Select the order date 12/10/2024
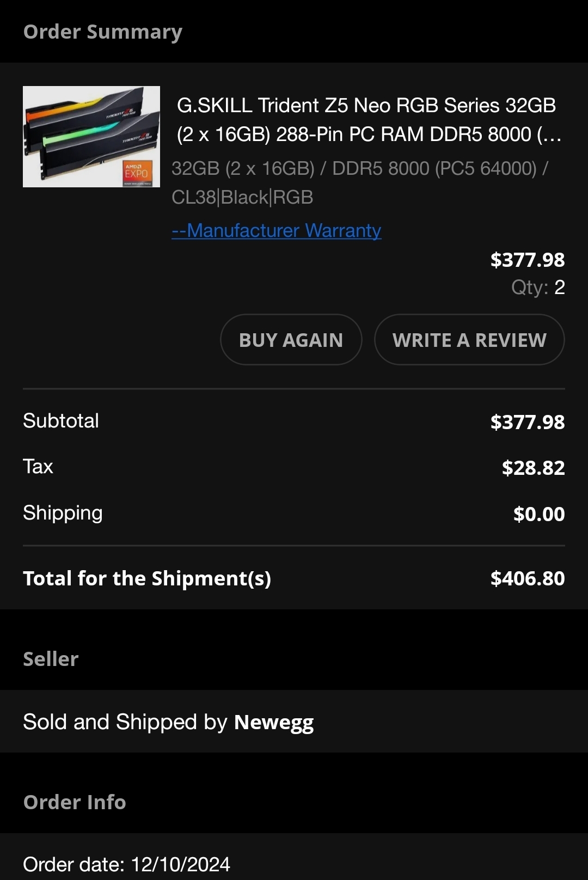The width and height of the screenshot is (588, 880). click(180, 864)
